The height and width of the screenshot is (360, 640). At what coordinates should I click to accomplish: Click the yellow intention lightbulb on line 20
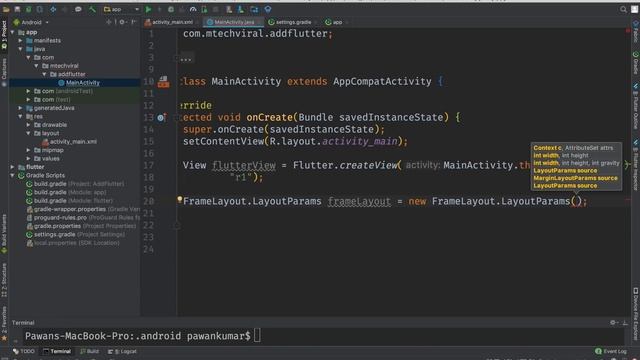click(x=180, y=200)
